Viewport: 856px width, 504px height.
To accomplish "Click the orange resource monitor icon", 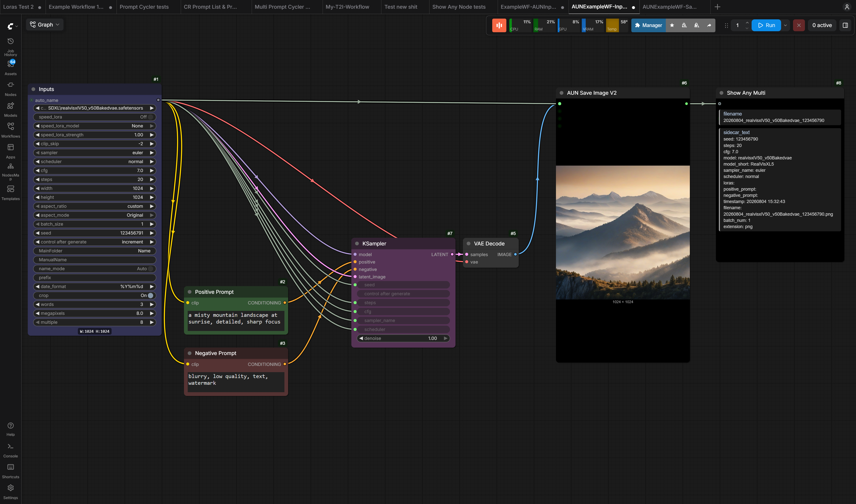I will click(499, 25).
